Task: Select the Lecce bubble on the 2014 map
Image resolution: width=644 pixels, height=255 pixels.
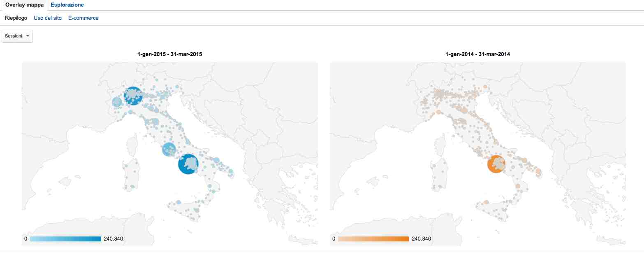Action: tap(539, 172)
